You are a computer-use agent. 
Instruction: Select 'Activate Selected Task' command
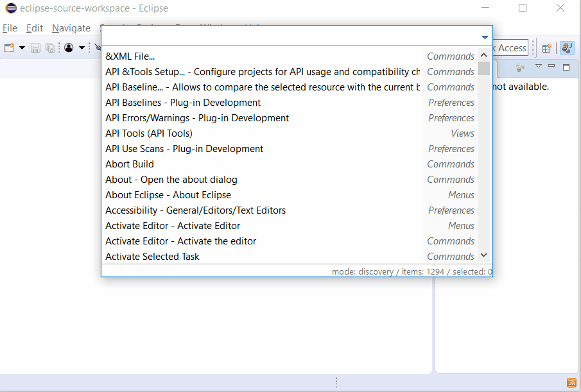[290, 257]
